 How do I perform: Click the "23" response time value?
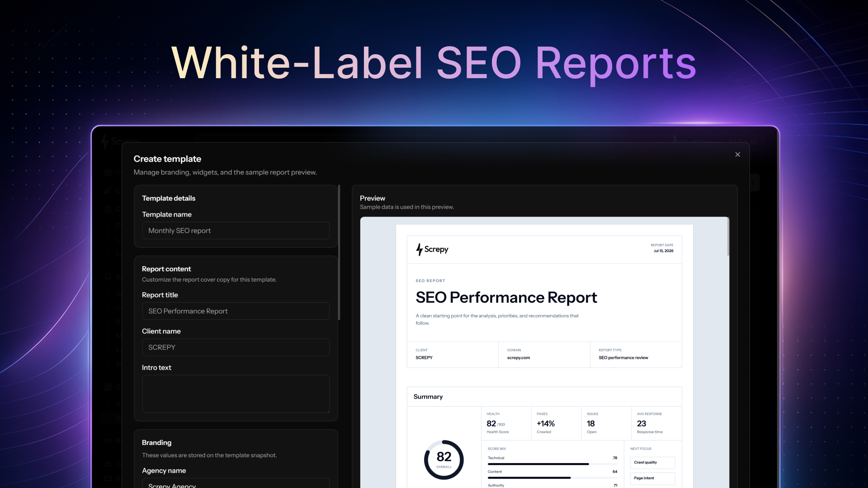tap(642, 423)
